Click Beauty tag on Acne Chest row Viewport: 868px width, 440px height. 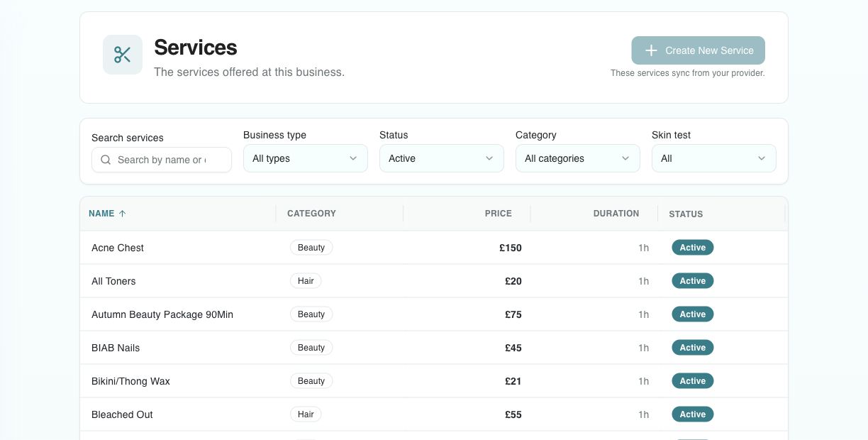click(x=311, y=248)
